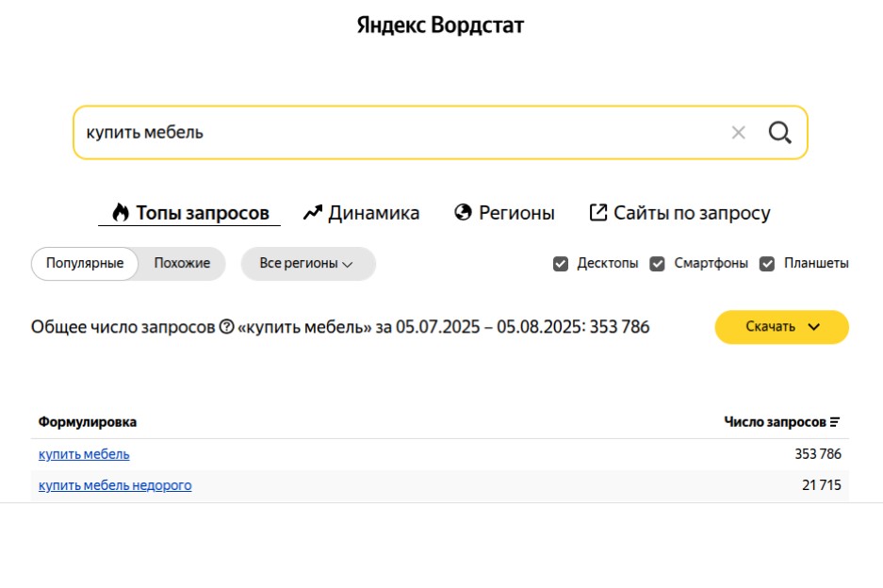Screen dimensions: 883x588
Task: Select the 21 715 count value
Action: (x=821, y=485)
